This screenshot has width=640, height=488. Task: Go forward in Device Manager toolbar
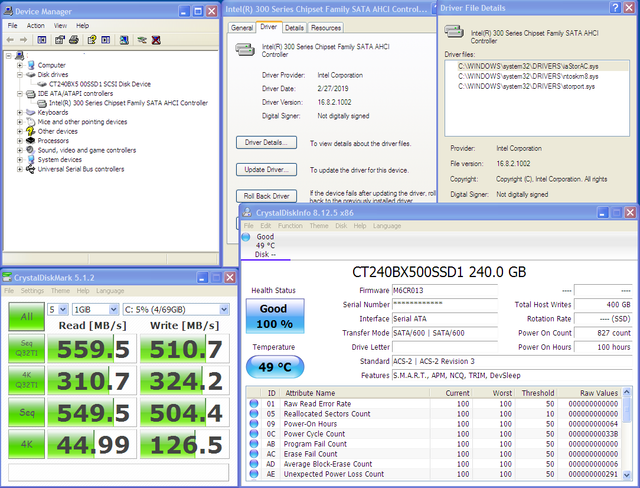pos(24,40)
